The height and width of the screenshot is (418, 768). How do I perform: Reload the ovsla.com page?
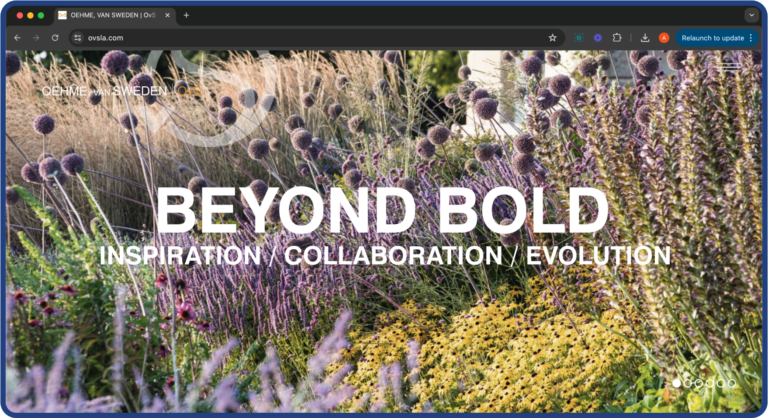55,38
